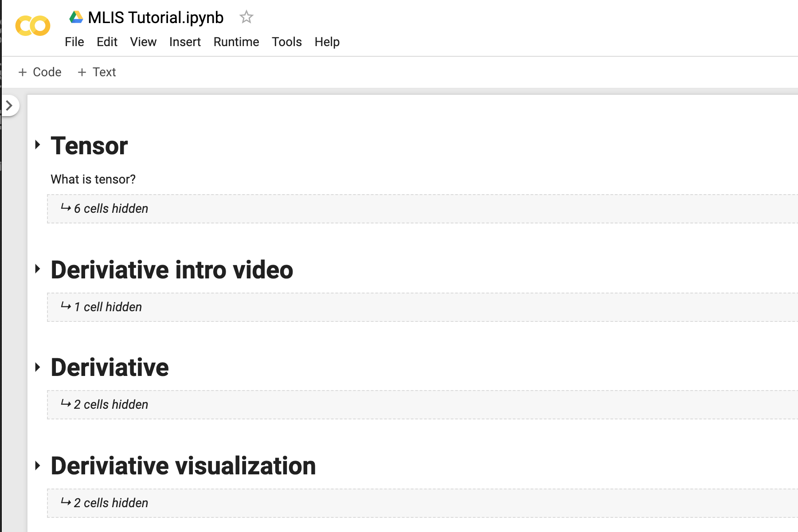Expand the Deriviative visualization section
The width and height of the screenshot is (798, 532).
pos(38,465)
